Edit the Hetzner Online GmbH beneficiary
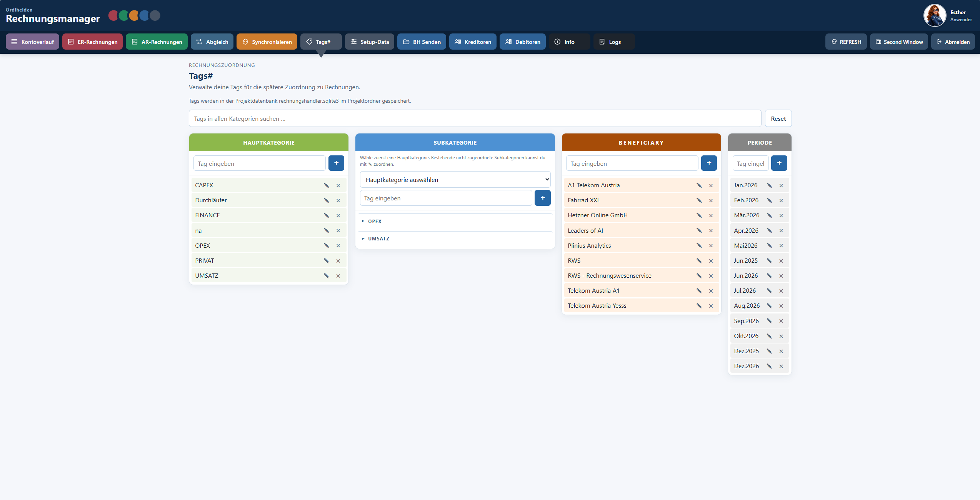The width and height of the screenshot is (980, 500). click(x=699, y=215)
